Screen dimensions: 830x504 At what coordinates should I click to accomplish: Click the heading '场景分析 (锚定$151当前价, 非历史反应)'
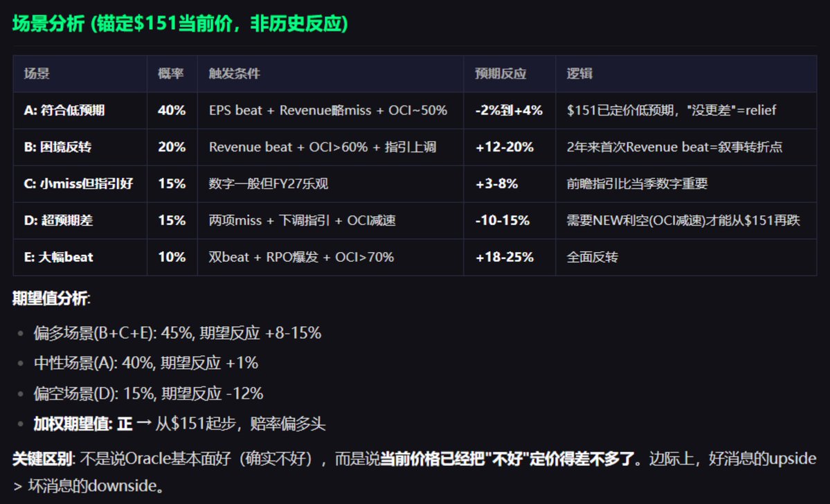[180, 24]
